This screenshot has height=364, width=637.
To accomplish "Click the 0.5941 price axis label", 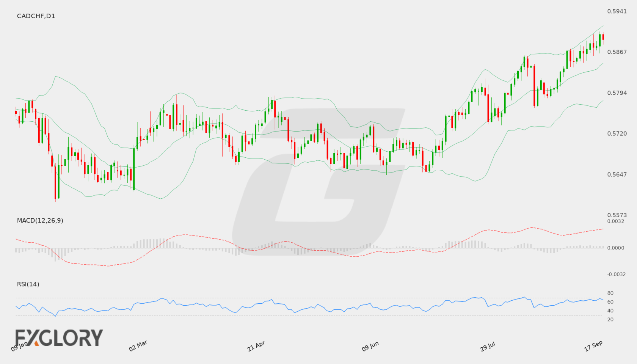I will [x=617, y=11].
